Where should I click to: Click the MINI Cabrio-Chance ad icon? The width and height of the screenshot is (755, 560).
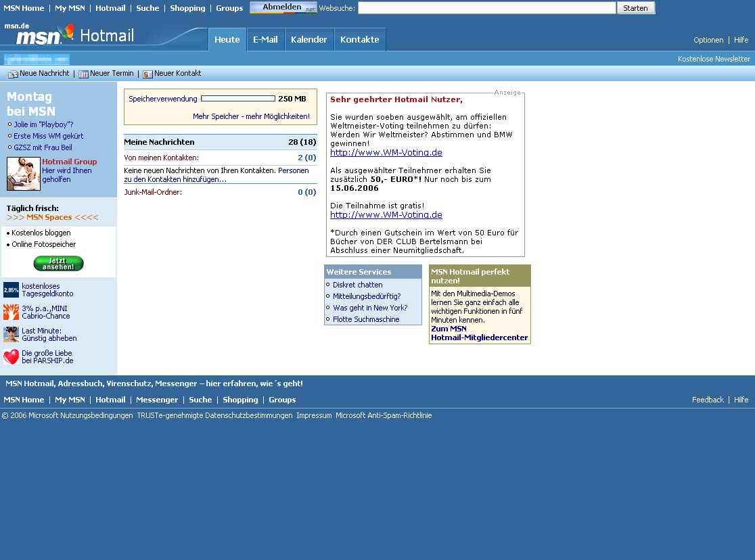coord(11,312)
